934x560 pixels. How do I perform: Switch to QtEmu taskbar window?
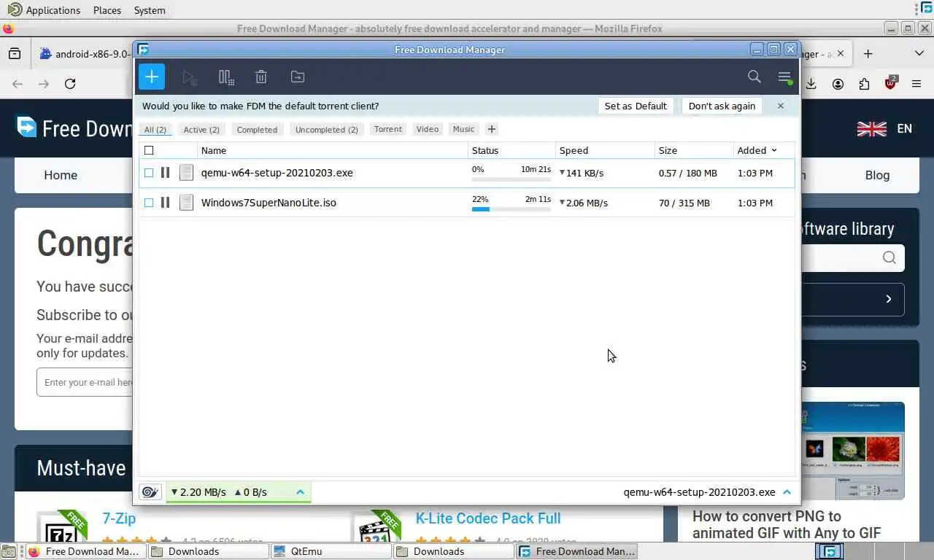coord(331,551)
